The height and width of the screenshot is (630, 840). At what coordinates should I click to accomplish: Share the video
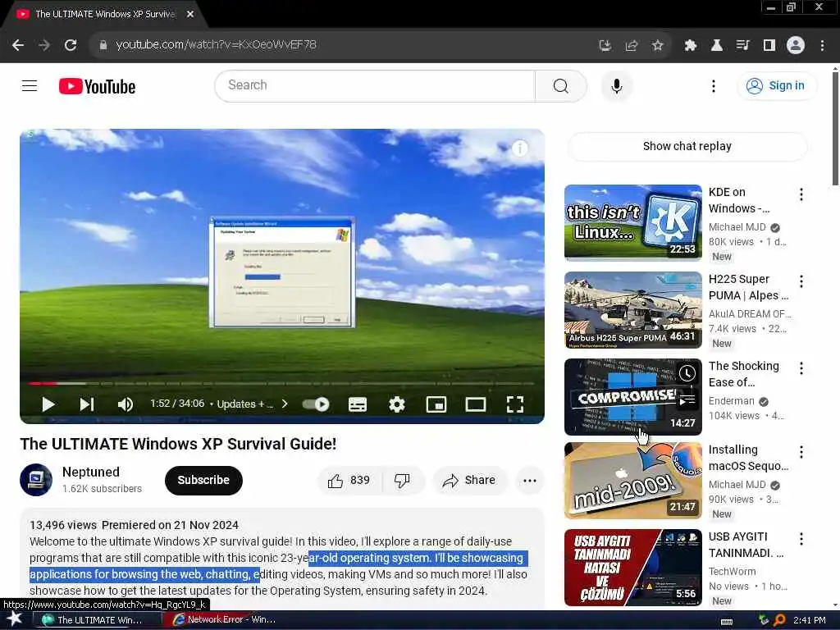(468, 480)
